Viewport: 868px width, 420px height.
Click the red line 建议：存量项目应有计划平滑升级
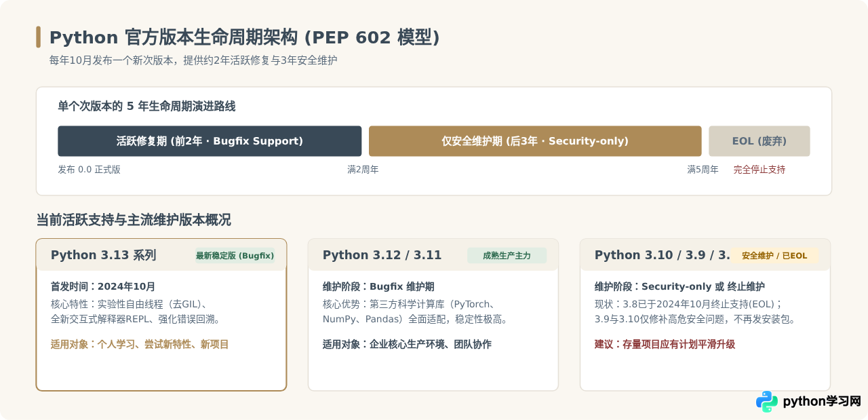[x=665, y=345]
